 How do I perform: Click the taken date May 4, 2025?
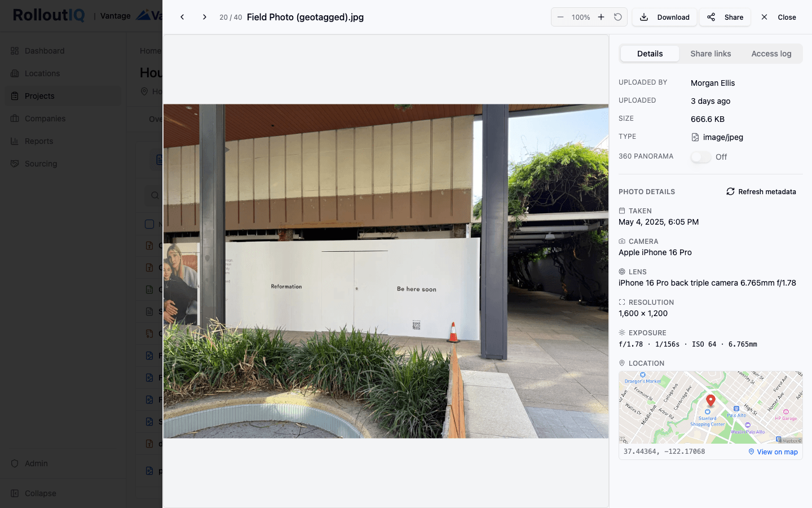[x=659, y=222]
